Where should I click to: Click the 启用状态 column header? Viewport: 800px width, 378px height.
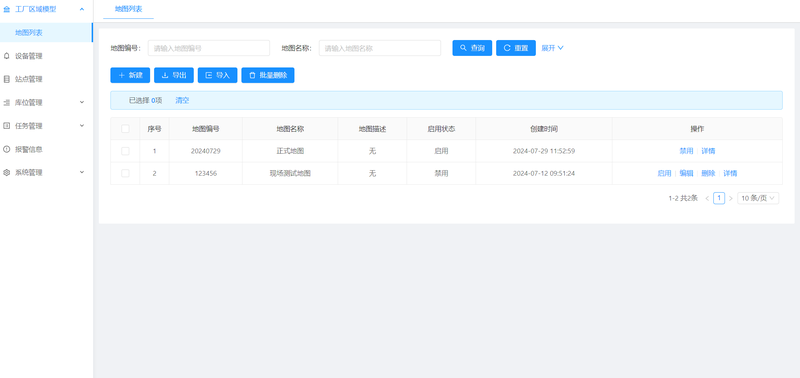[x=441, y=129]
